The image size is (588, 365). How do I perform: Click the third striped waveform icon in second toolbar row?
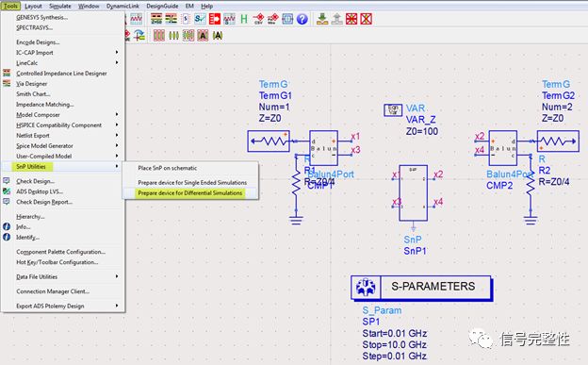coord(188,35)
